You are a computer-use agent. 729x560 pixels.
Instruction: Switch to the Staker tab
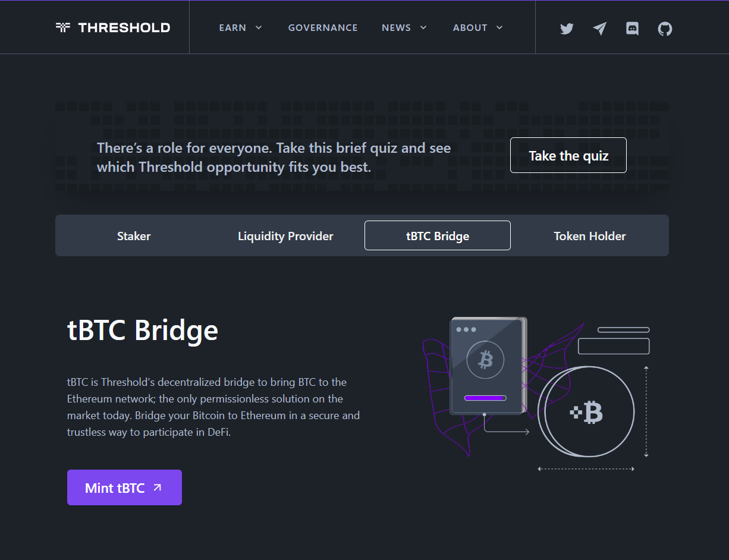point(134,235)
